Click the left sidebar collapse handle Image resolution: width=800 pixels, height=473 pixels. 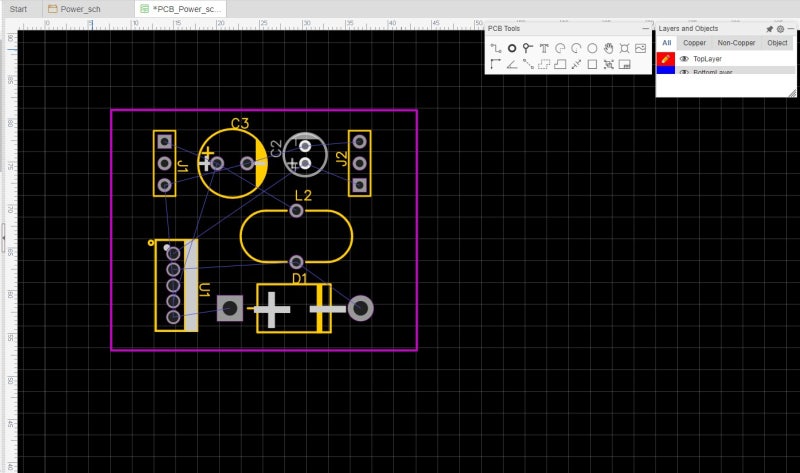3,238
